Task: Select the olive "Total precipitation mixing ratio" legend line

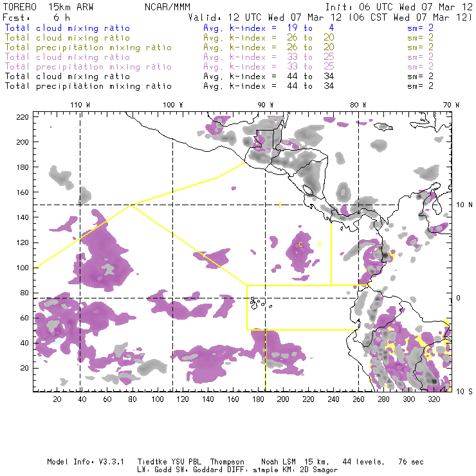Action: [88, 48]
